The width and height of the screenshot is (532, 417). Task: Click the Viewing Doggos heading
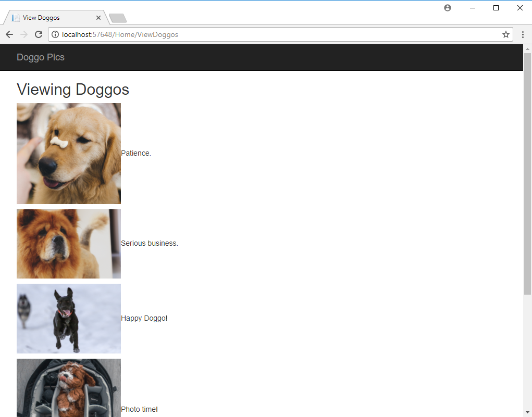coord(73,90)
